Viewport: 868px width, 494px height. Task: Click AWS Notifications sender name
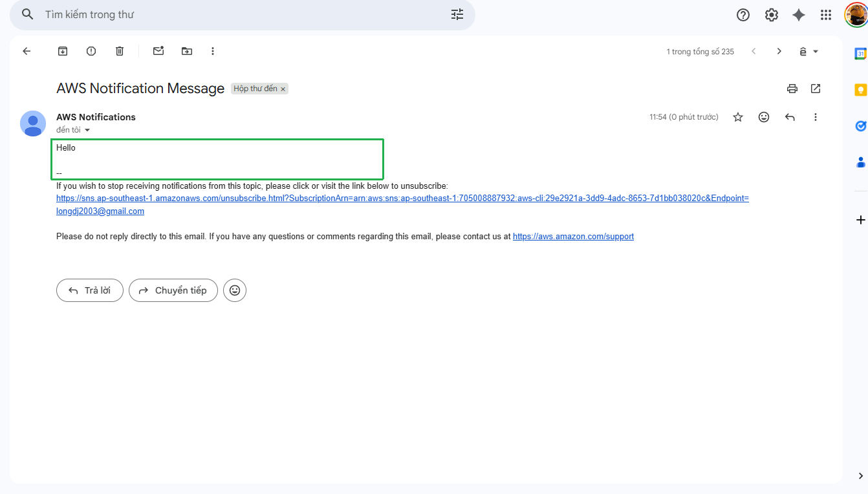coord(96,117)
